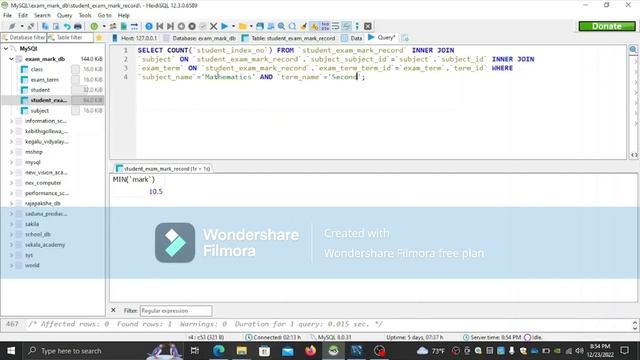Expand the mysql database node
Viewport: 640px width, 360px height.
tap(11, 162)
